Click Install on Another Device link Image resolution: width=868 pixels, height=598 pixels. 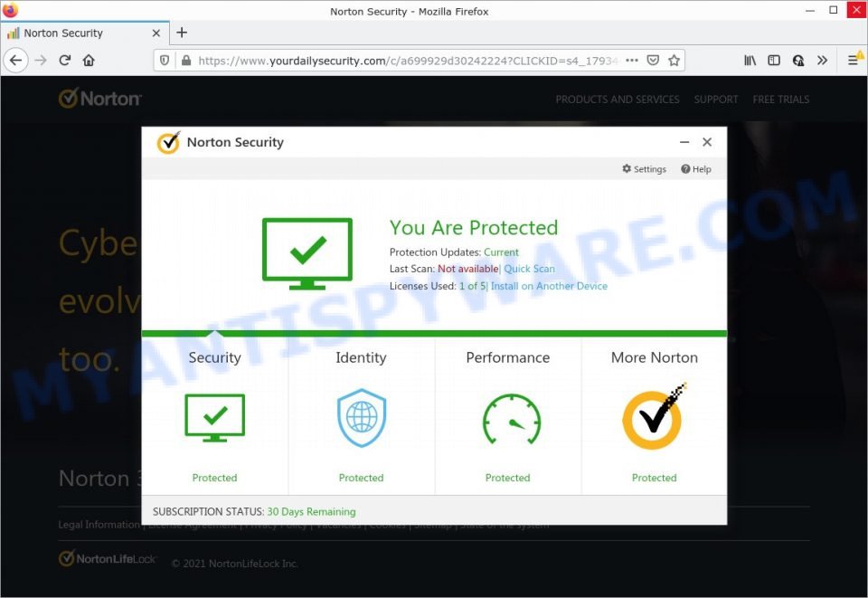point(549,286)
